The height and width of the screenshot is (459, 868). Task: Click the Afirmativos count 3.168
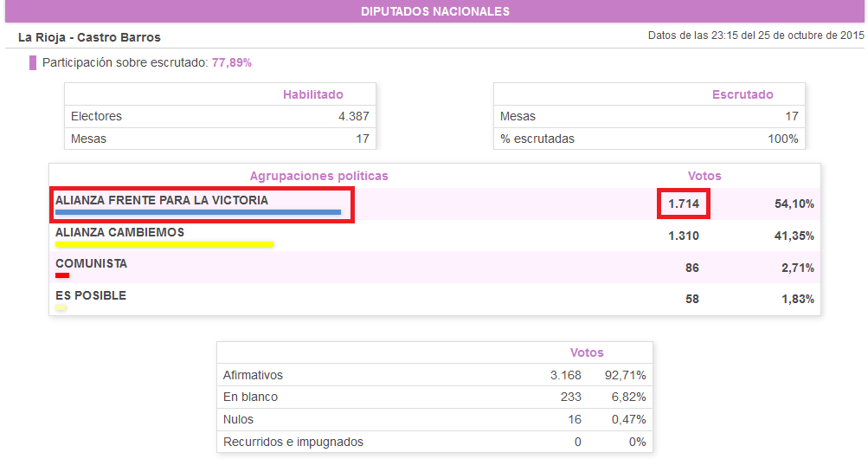[x=566, y=375]
